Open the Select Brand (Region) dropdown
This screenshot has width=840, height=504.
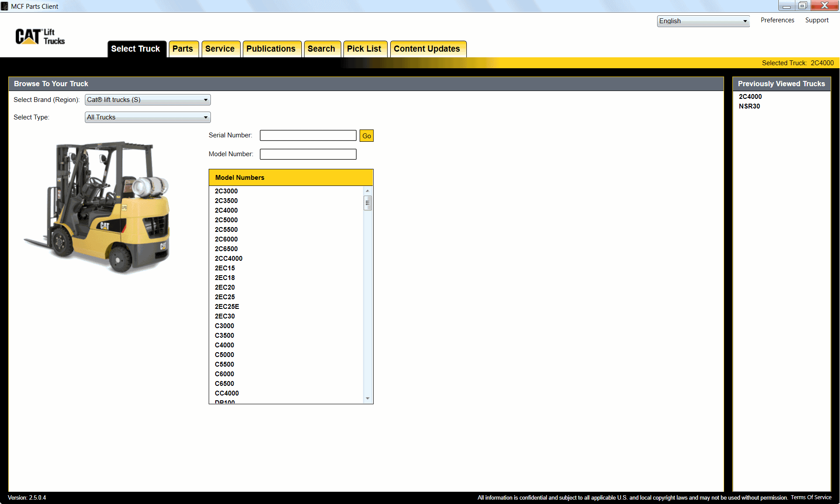click(205, 100)
